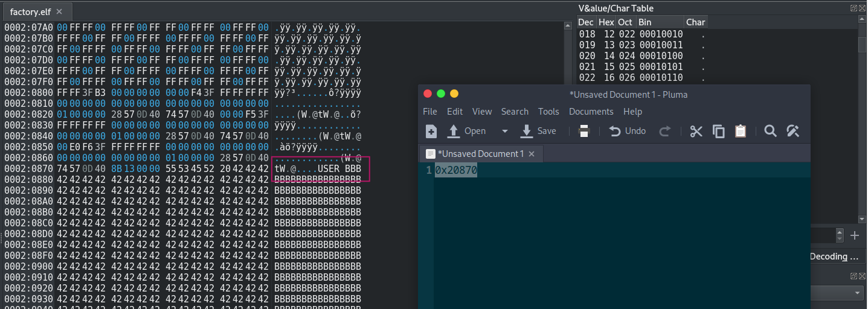Image resolution: width=868 pixels, height=309 pixels.
Task: Select binary value 00010011 in Char Table
Action: (661, 45)
